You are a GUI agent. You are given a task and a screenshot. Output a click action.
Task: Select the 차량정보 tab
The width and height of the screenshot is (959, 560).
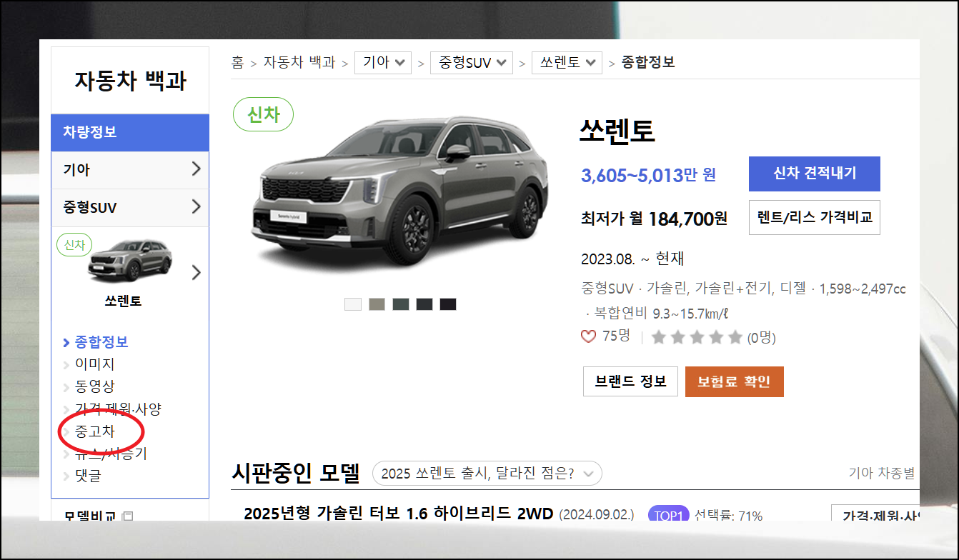coord(130,132)
